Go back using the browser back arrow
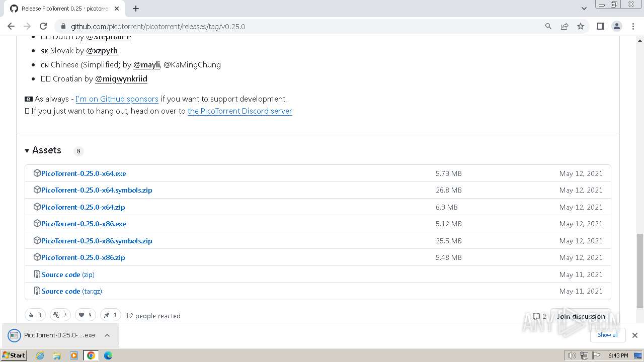The image size is (644, 362). 11,26
